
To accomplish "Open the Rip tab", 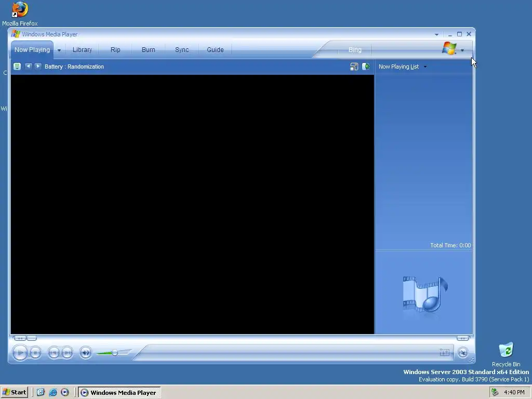I will click(x=115, y=50).
